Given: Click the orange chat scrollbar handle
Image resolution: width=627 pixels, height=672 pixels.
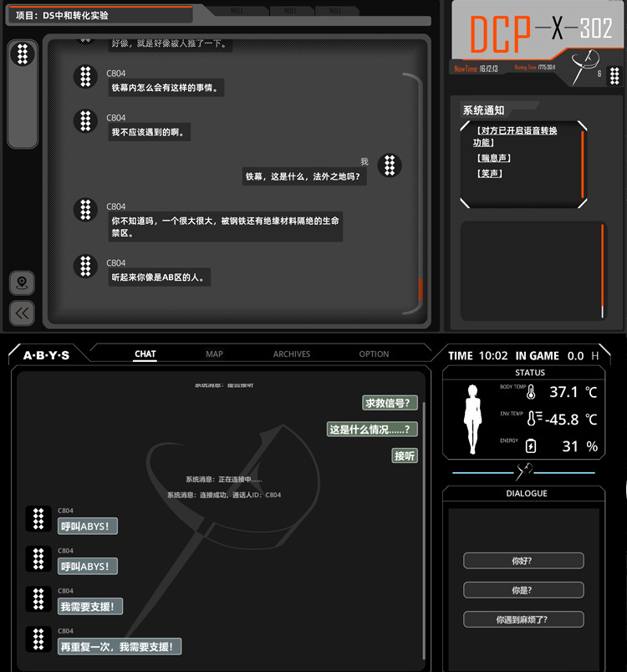Looking at the screenshot, I should coord(421,289).
